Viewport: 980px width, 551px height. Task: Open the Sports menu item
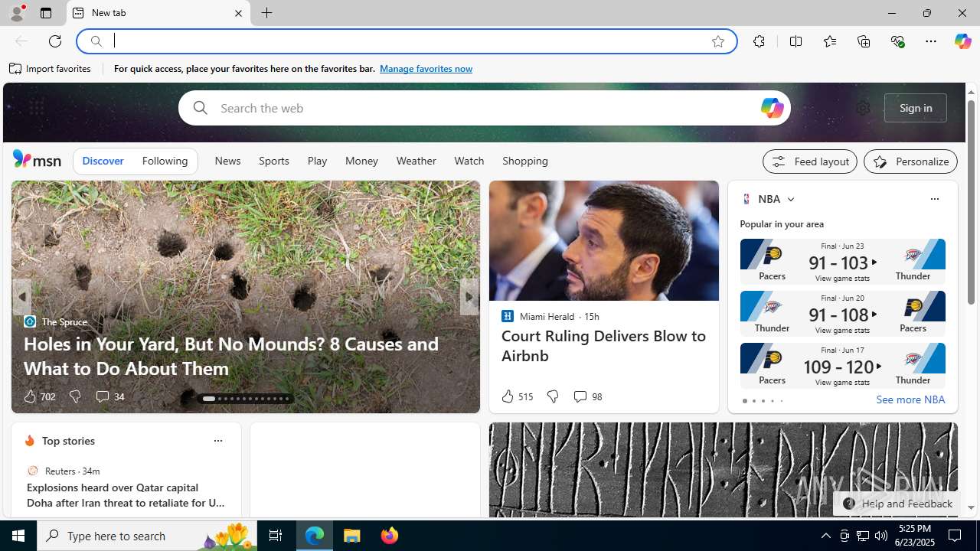[x=273, y=161]
